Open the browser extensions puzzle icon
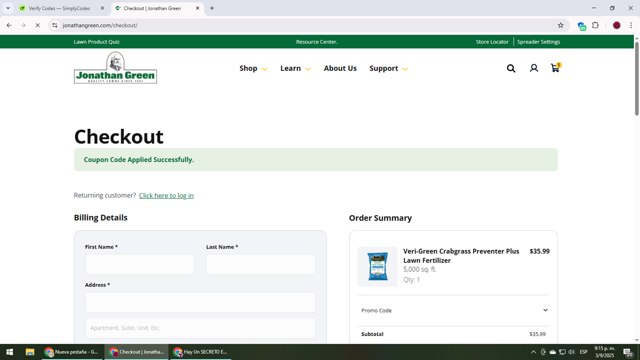Image resolution: width=640 pixels, height=360 pixels. pyautogui.click(x=595, y=25)
